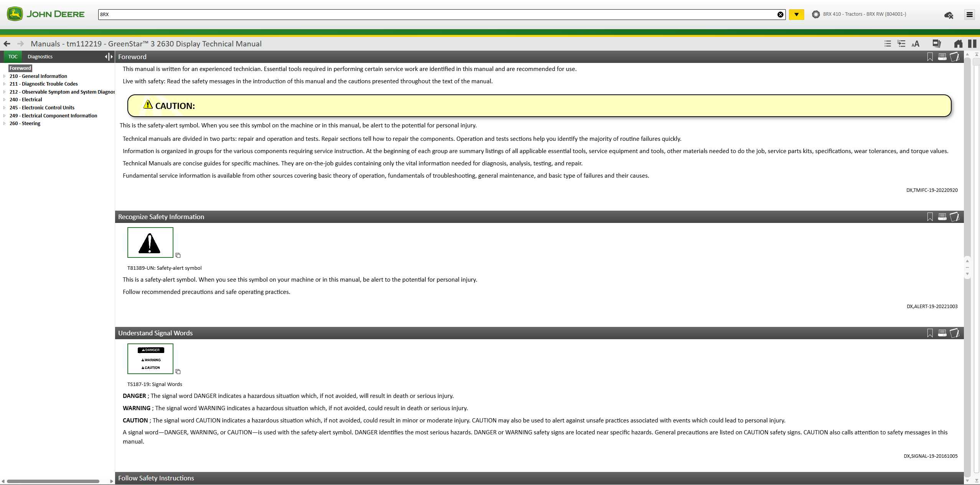Select the TOC tab
Image resolution: width=980 pixels, height=485 pixels.
(x=13, y=57)
